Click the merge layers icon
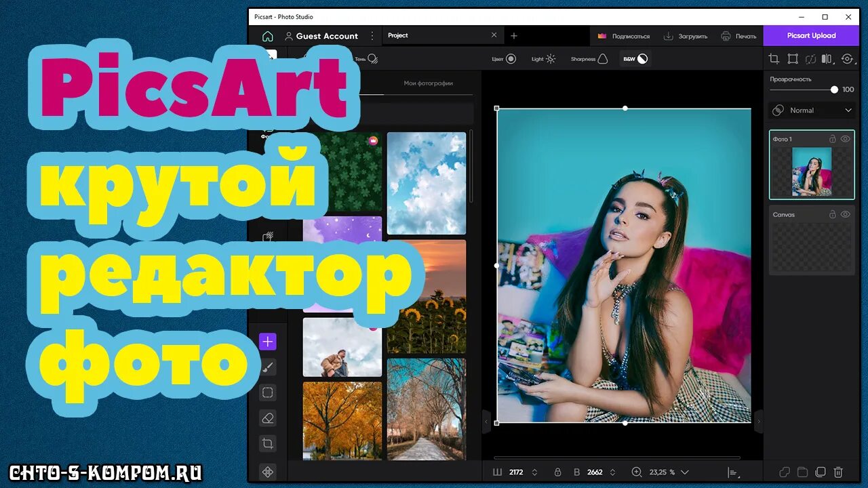This screenshot has width=868, height=488. point(785,472)
